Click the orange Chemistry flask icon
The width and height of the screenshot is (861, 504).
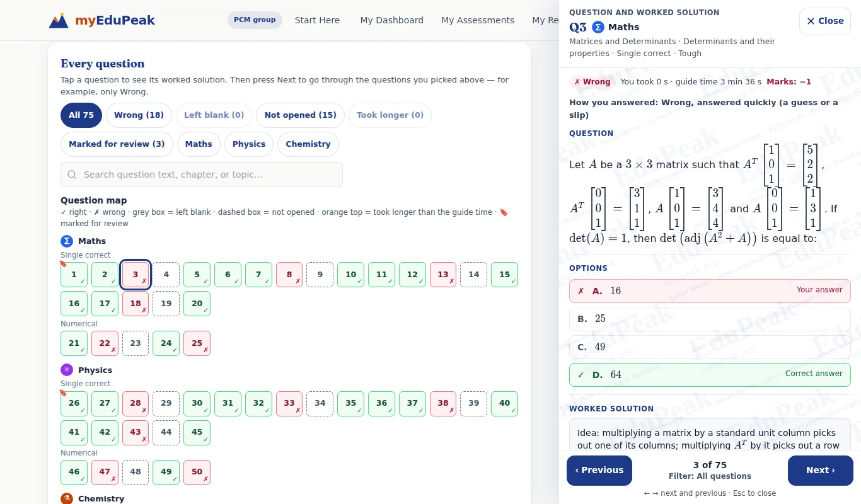click(x=67, y=498)
